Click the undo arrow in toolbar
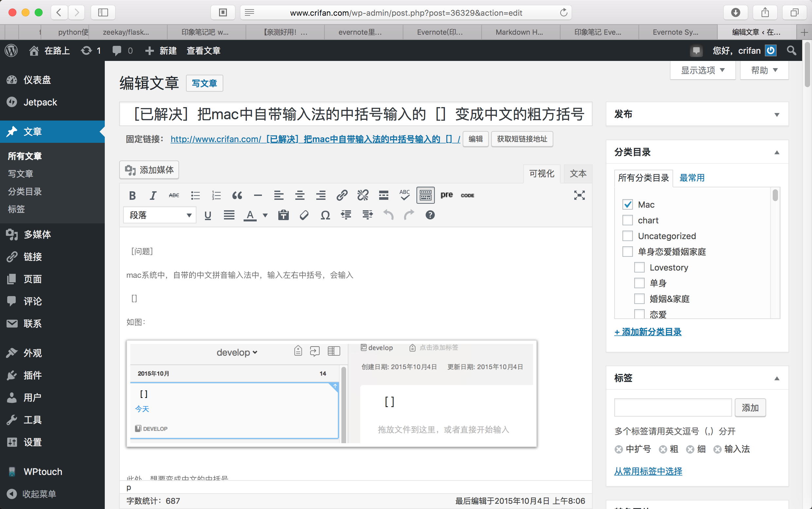Screen dimensions: 812x509 pyautogui.click(x=388, y=215)
